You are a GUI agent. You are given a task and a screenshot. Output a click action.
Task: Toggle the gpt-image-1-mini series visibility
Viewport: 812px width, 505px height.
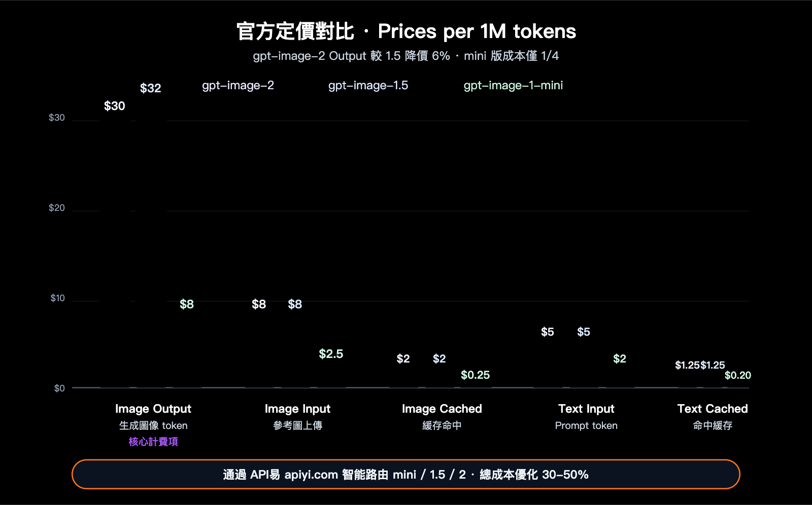click(x=513, y=85)
